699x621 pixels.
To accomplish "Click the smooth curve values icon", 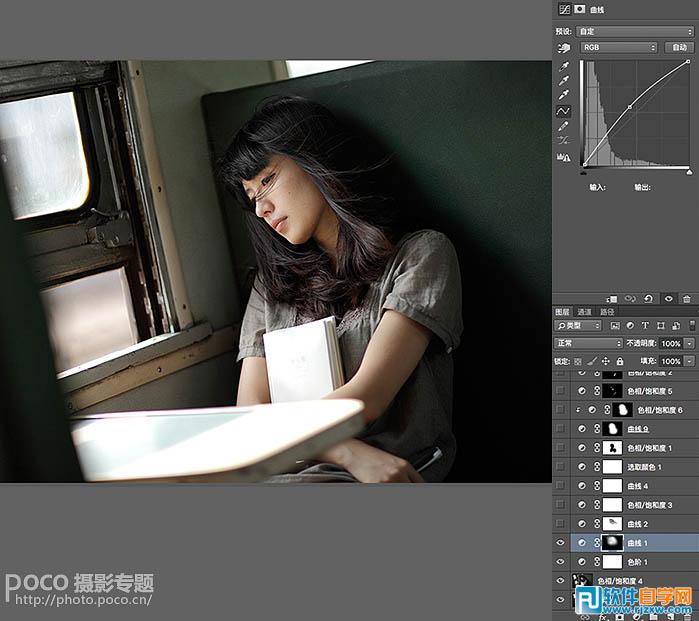I will (563, 140).
